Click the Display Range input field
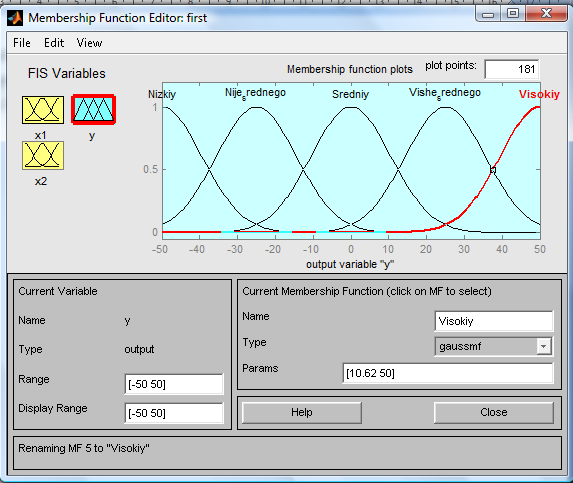 click(x=174, y=413)
